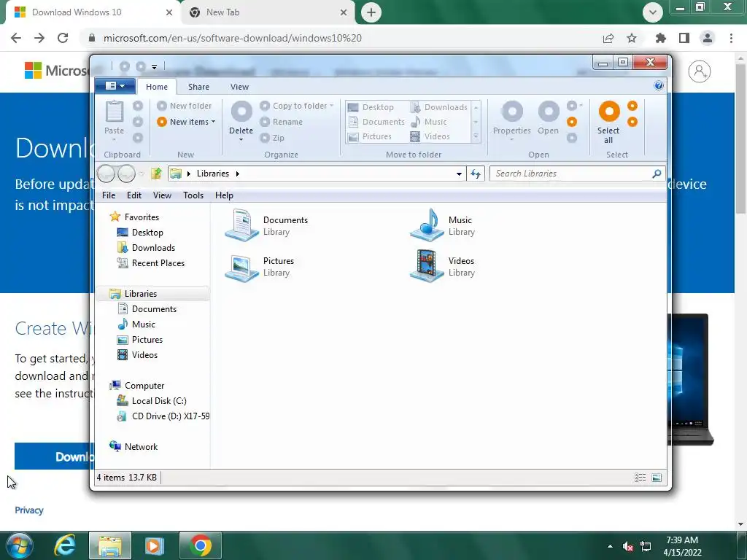The image size is (747, 560).
Task: Reload the page in Chrome
Action: (x=63, y=38)
